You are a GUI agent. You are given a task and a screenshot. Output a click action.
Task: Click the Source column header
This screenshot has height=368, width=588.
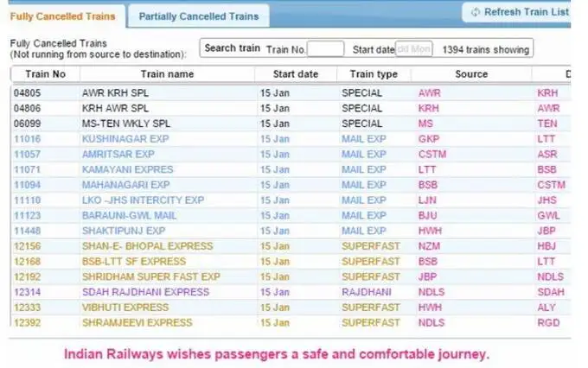[471, 74]
